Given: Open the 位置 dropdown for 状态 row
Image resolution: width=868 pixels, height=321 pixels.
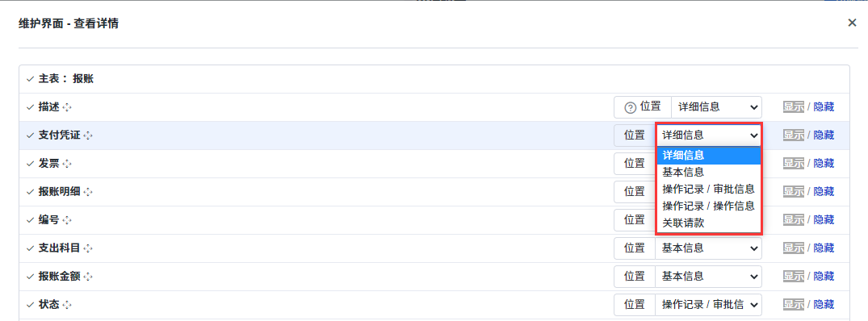Looking at the screenshot, I should click(x=708, y=304).
